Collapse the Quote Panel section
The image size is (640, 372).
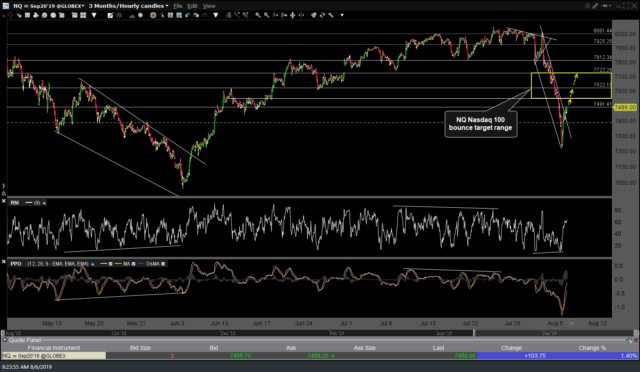click(x=4, y=340)
